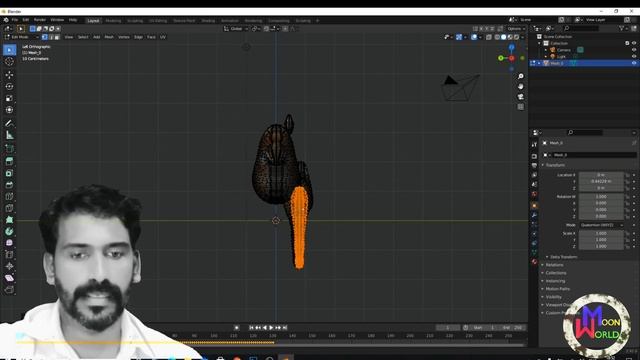Image resolution: width=640 pixels, height=360 pixels.
Task: Open the Tool settings properties tab
Action: 534,144
